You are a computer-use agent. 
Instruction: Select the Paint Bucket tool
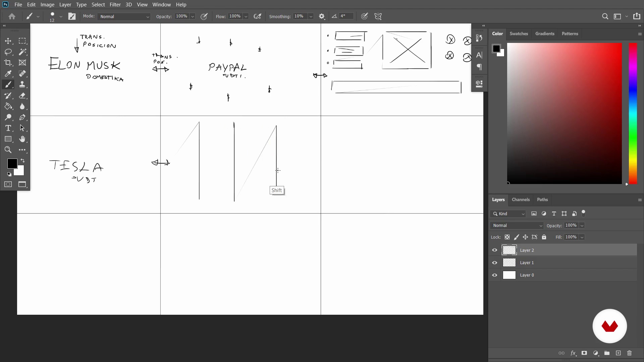[8, 106]
